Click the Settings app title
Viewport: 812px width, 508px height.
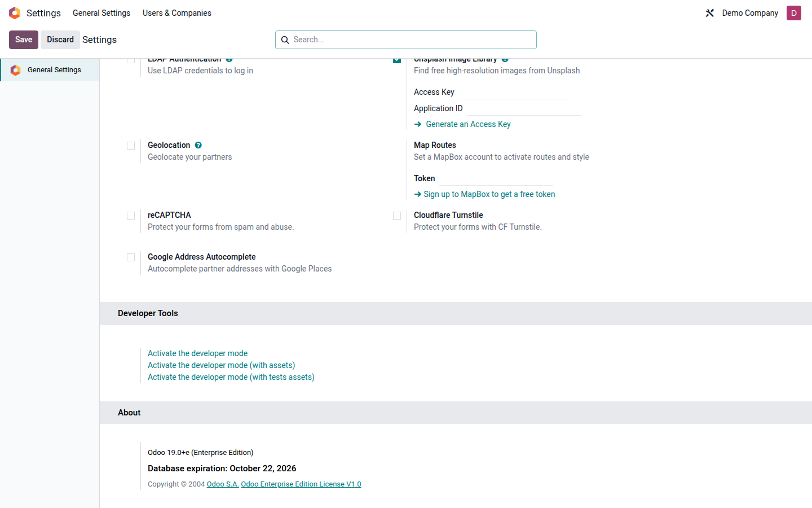click(43, 13)
